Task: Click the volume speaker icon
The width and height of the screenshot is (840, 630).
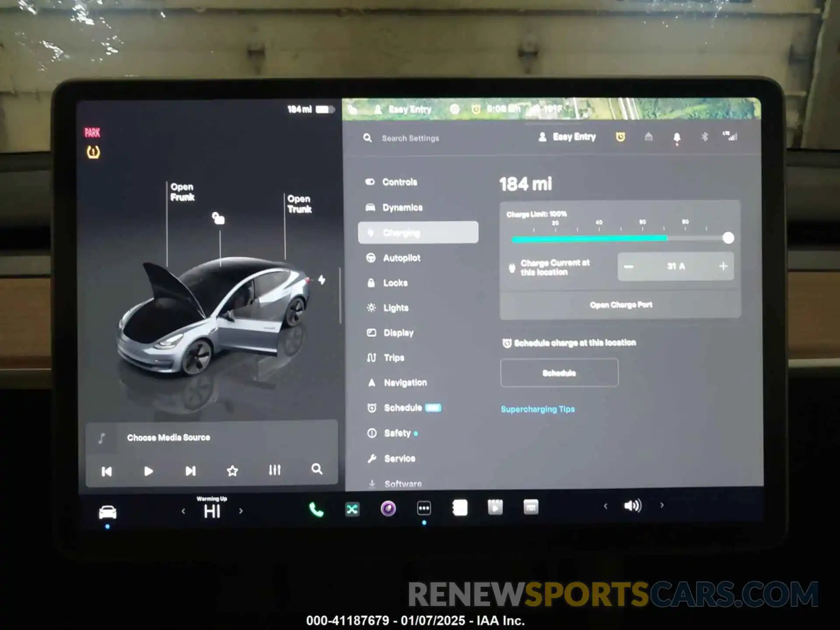Action: [x=633, y=506]
